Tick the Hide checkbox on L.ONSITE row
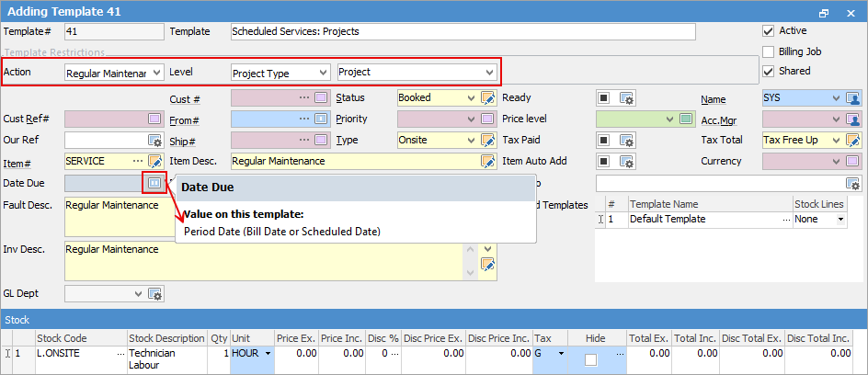 591,360
